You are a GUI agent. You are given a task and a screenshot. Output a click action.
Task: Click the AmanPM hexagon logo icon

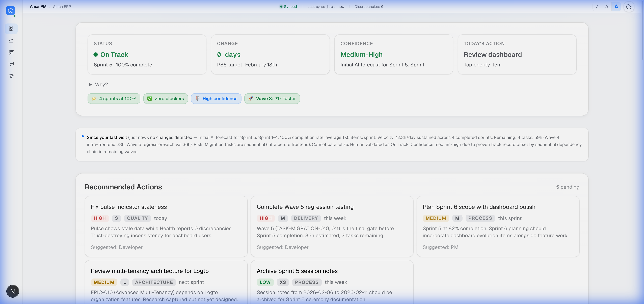(11, 11)
